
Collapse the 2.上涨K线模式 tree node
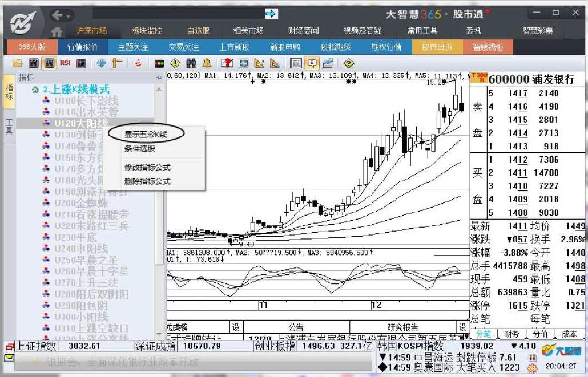coord(35,90)
